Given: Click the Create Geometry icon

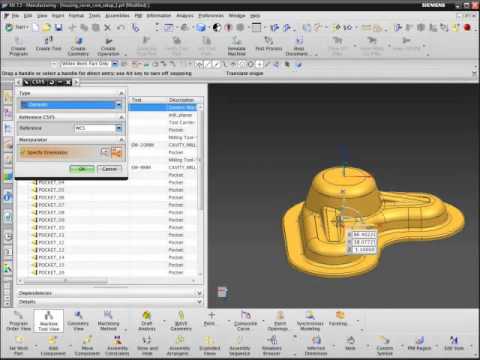Looking at the screenshot, I should (78, 46).
